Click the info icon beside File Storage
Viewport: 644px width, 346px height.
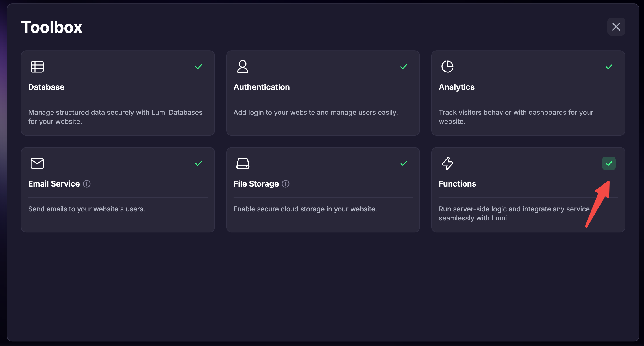click(286, 184)
